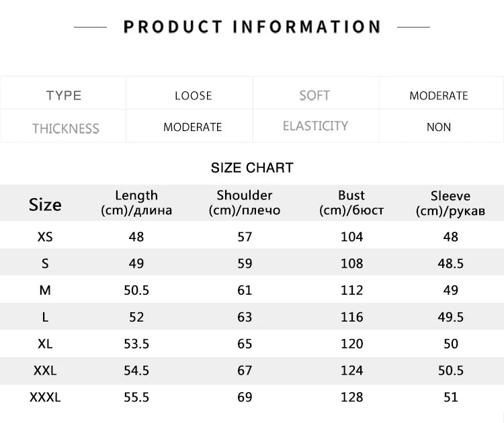
Task: Click the bust value 116 for size L
Action: tap(351, 317)
